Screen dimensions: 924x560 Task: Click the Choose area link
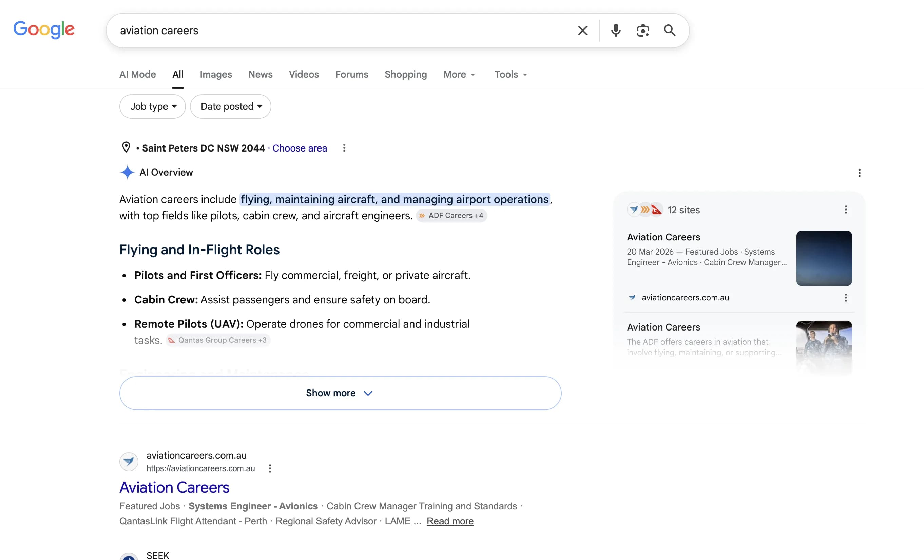[x=300, y=148]
